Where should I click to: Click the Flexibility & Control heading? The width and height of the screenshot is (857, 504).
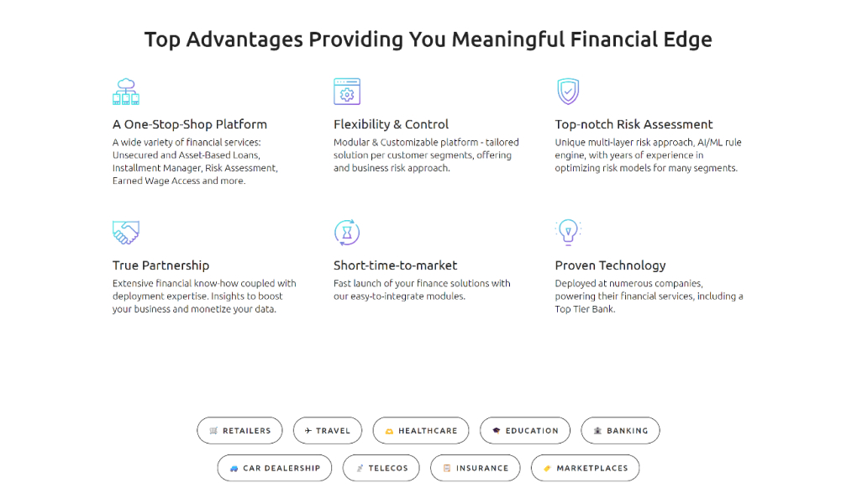391,124
